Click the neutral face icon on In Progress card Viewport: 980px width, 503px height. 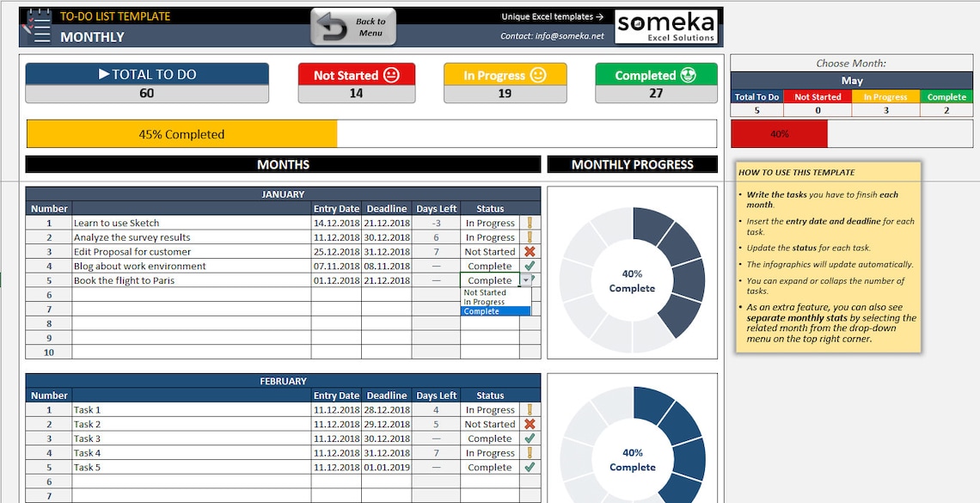pos(539,76)
